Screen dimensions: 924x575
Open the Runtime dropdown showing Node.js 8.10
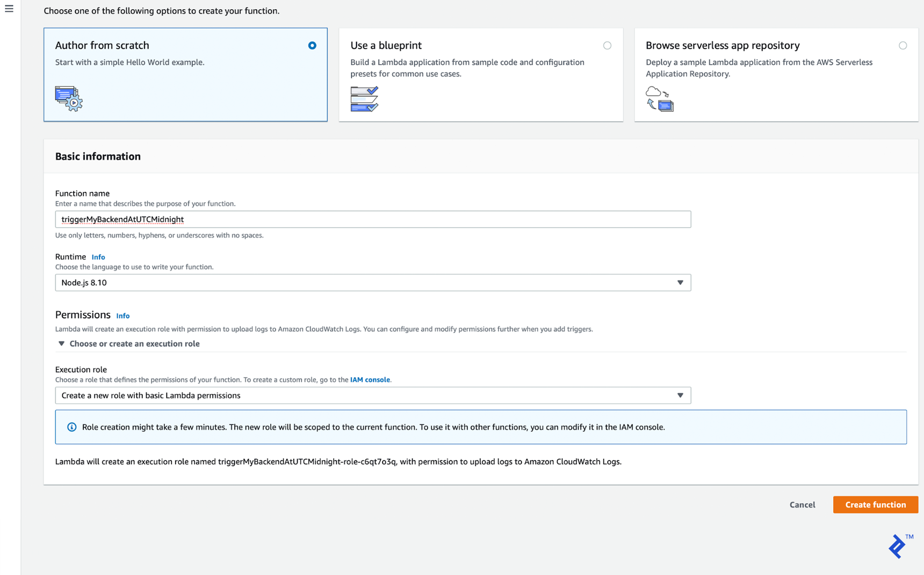click(x=680, y=282)
